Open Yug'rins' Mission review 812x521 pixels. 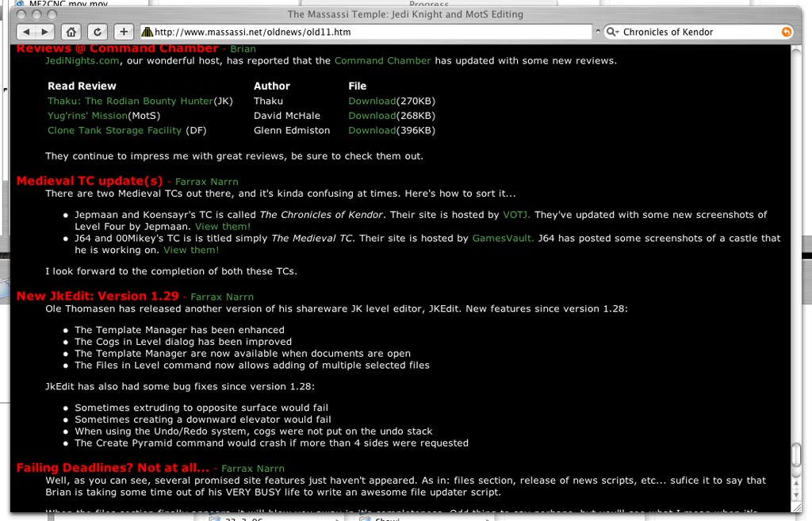coord(87,116)
